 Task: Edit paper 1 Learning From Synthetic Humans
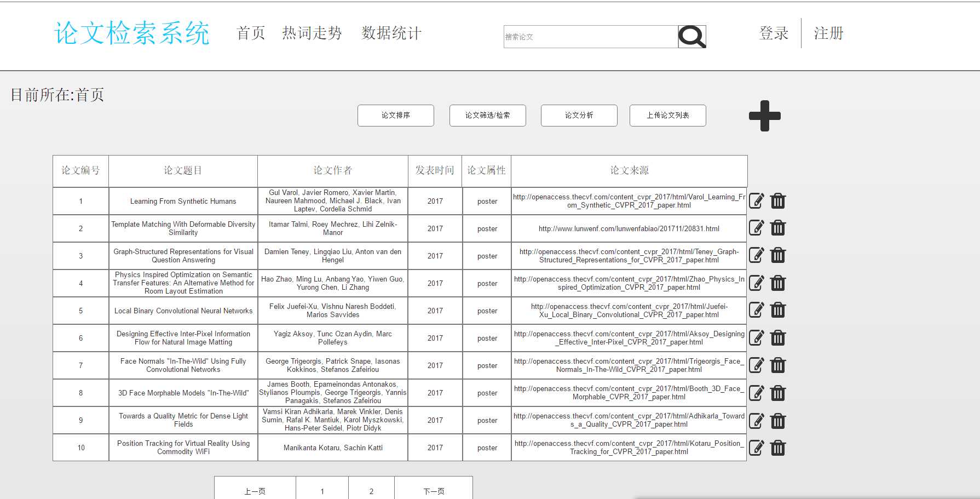[756, 201]
